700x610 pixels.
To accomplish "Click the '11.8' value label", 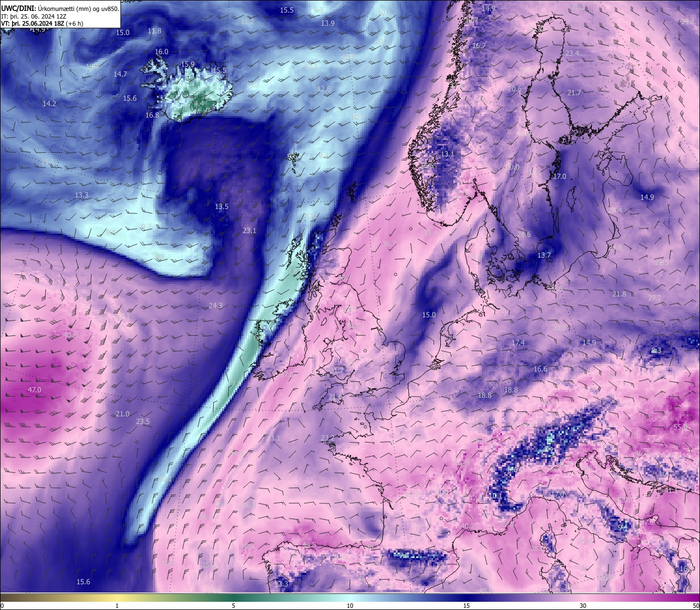I will click(x=155, y=31).
